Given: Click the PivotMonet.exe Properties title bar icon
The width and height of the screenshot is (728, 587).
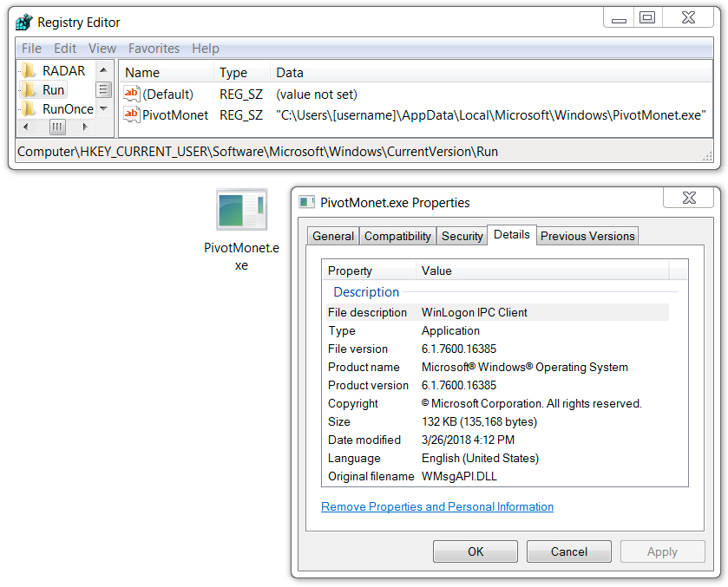Looking at the screenshot, I should [306, 202].
